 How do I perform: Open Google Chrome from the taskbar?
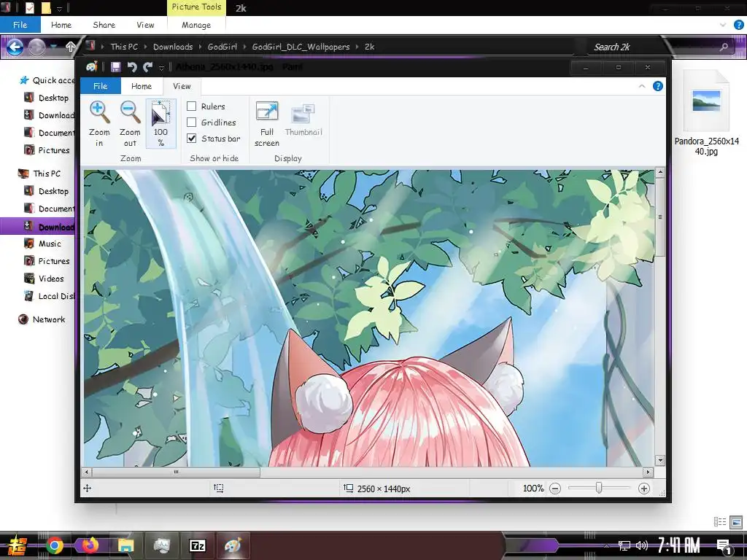(54, 545)
